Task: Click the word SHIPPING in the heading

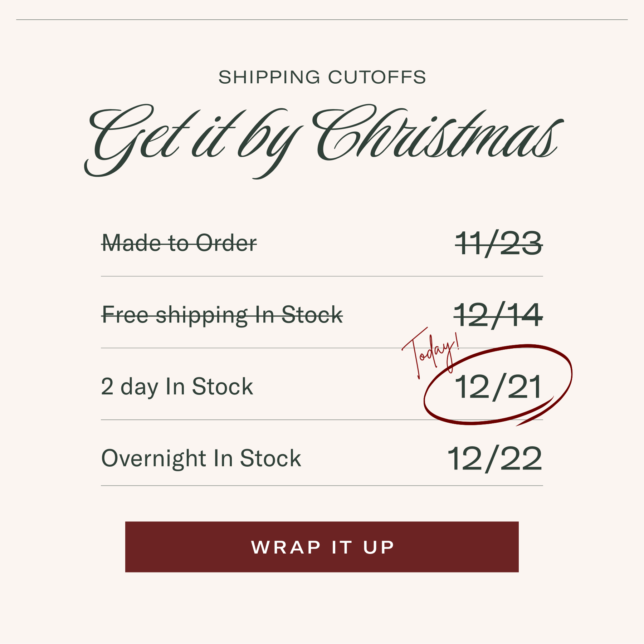Action: point(269,77)
